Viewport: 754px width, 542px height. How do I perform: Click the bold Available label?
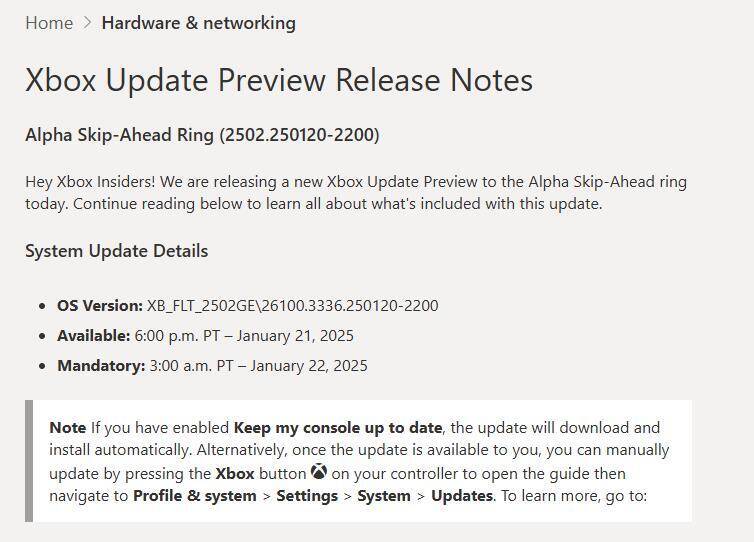pos(93,336)
